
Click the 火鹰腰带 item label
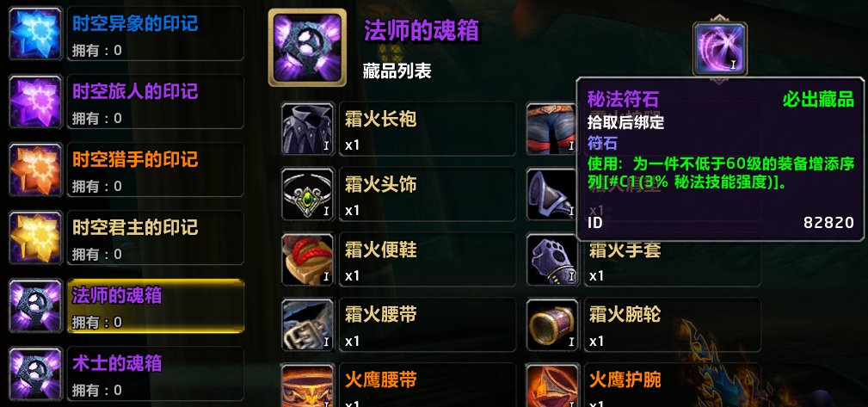click(x=381, y=379)
